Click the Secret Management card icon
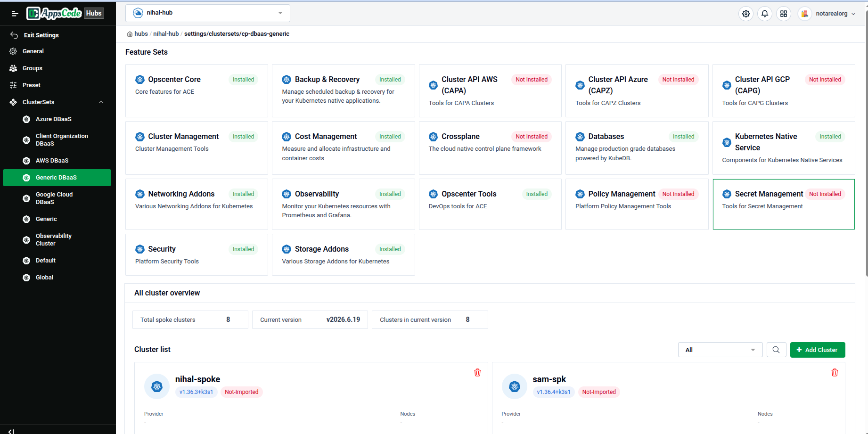The image size is (868, 434). [x=727, y=194]
